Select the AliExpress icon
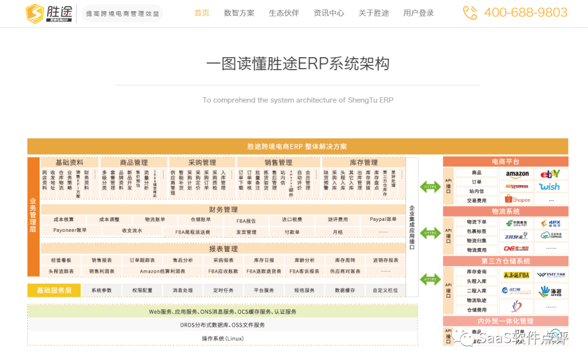 point(517,186)
